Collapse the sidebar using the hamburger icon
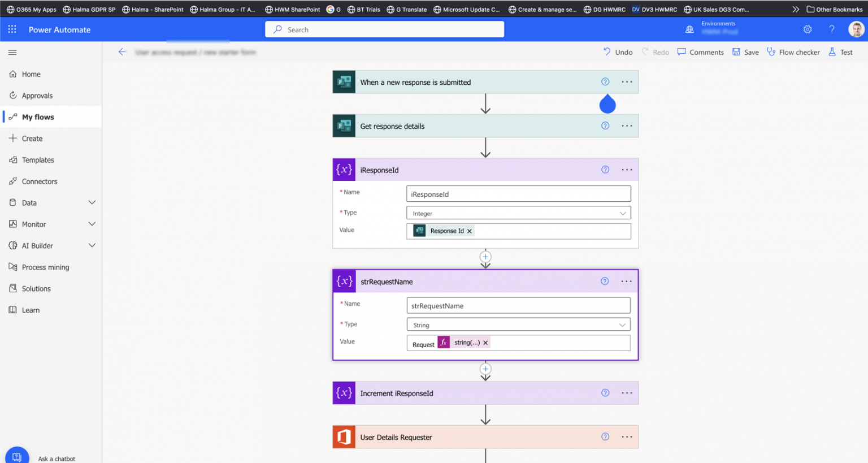 point(12,52)
